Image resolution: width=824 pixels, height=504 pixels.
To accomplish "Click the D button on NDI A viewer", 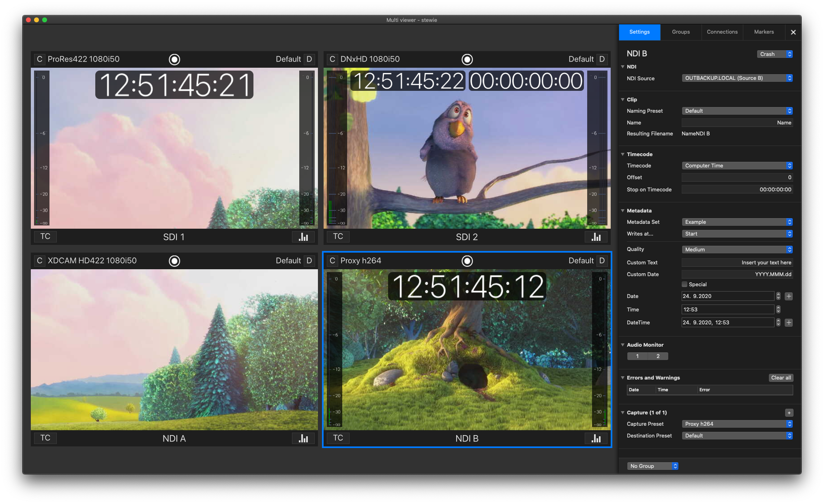I will point(309,261).
